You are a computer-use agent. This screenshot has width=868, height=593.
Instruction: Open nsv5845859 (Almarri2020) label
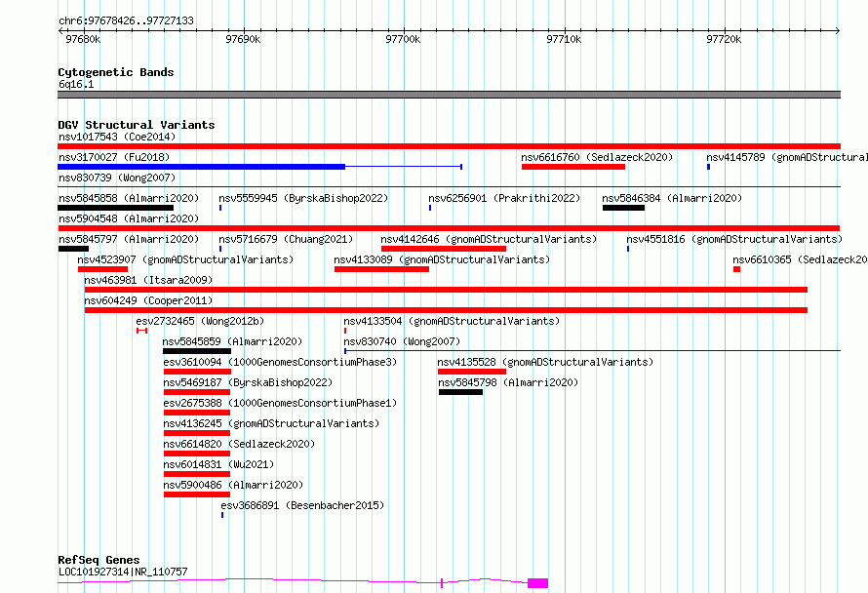click(x=232, y=341)
